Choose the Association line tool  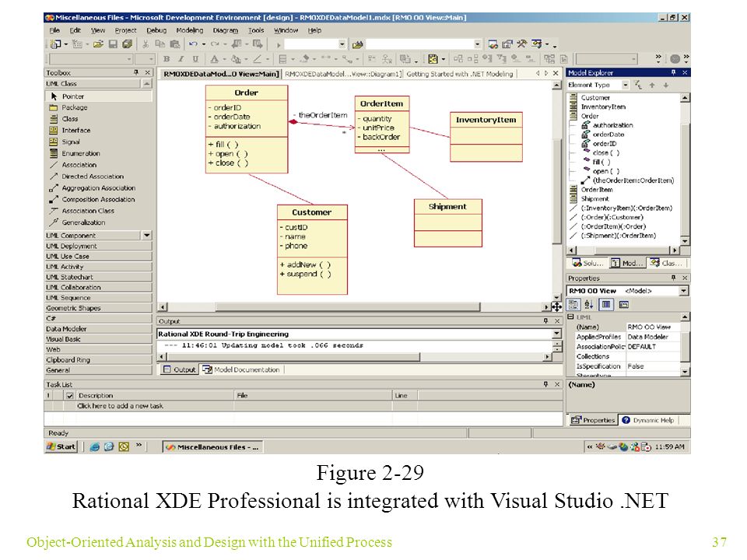point(99,165)
